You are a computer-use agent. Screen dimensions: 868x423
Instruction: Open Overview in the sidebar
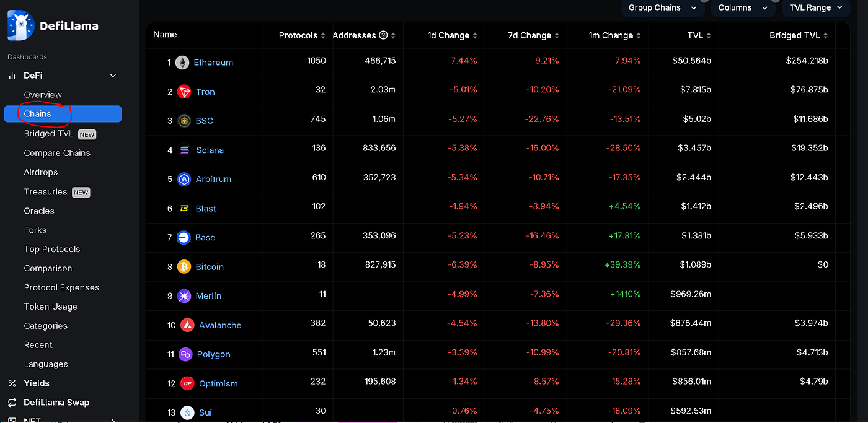pos(43,95)
